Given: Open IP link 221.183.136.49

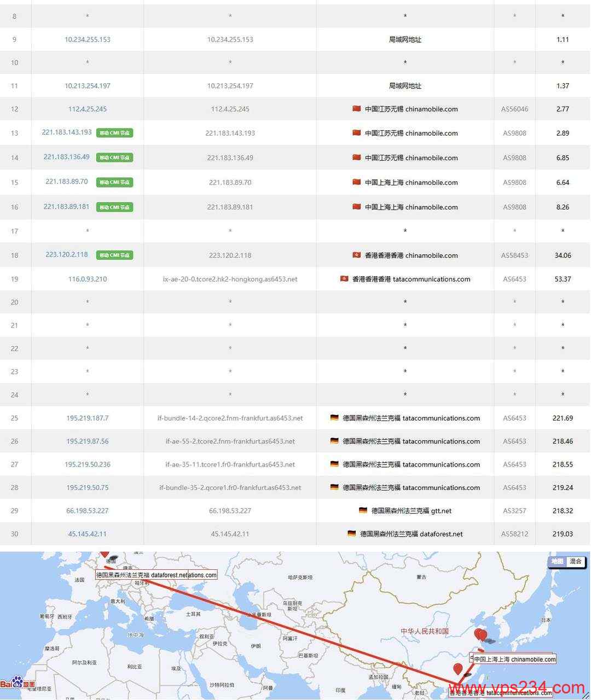Looking at the screenshot, I should tap(67, 157).
